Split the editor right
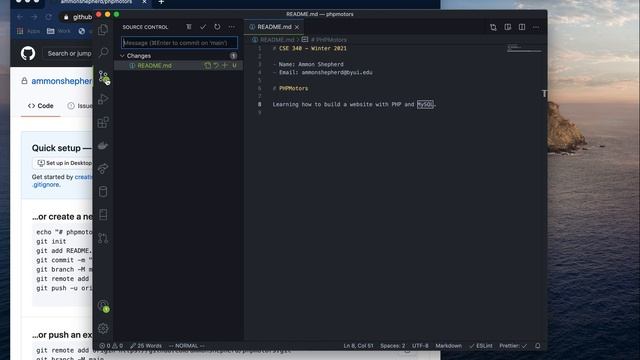The height and width of the screenshot is (360, 640). pyautogui.click(x=522, y=27)
